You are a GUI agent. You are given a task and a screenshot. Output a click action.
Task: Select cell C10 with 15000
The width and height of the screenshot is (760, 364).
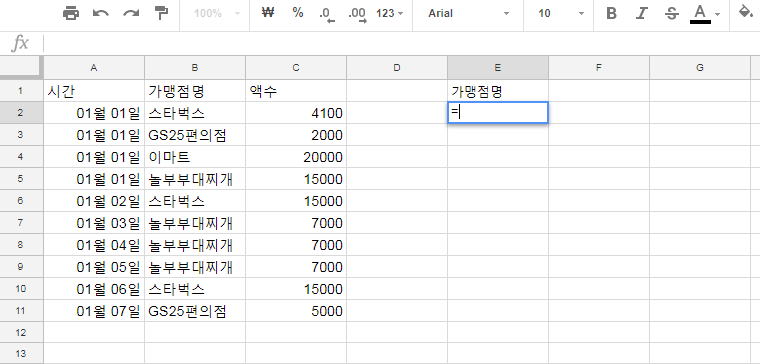tap(296, 289)
